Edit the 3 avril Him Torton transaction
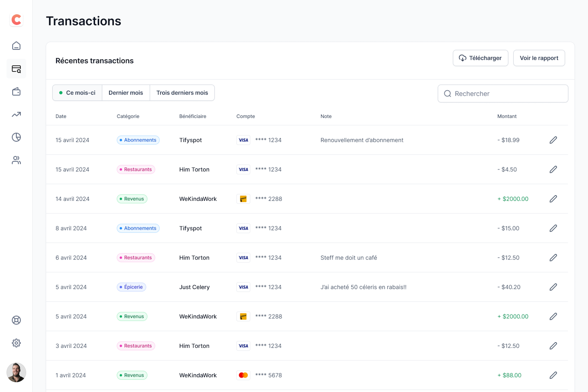Screen dimensions: 588x392 pyautogui.click(x=553, y=346)
